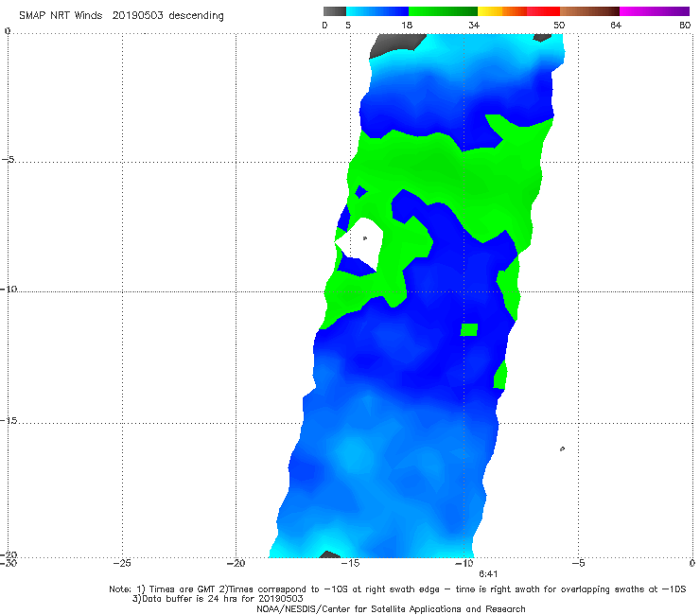Viewport: 700px width, 615px height.
Task: Pick the yellow-to-red segment of the color bar
Action: tap(518, 11)
